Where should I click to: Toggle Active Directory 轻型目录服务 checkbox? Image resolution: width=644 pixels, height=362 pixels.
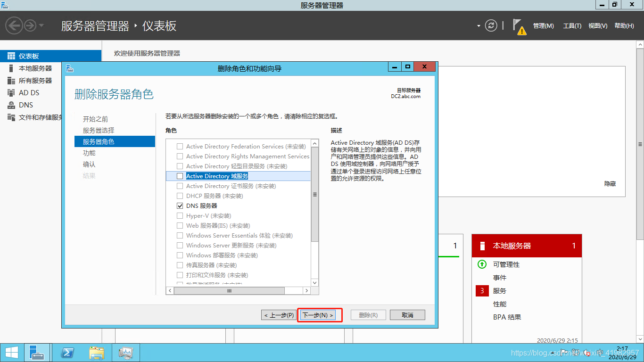tap(180, 166)
